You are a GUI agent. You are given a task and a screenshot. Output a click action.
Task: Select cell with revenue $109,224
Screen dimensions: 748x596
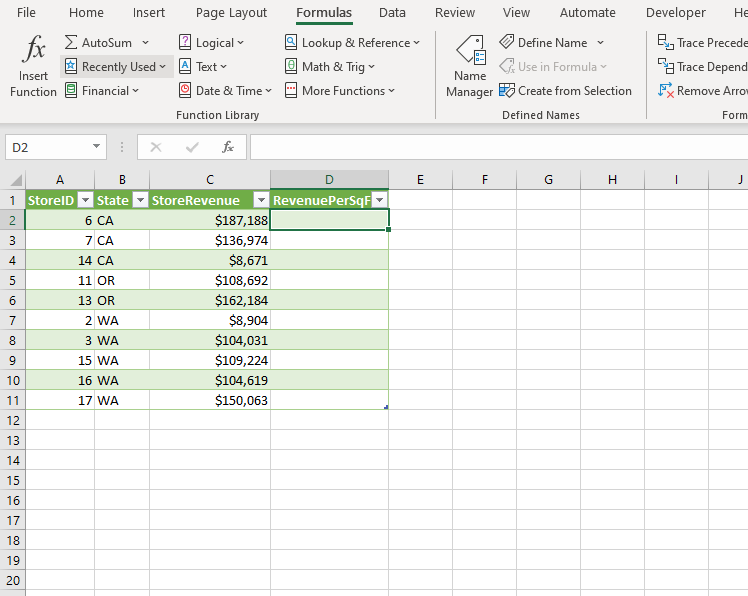pos(210,360)
